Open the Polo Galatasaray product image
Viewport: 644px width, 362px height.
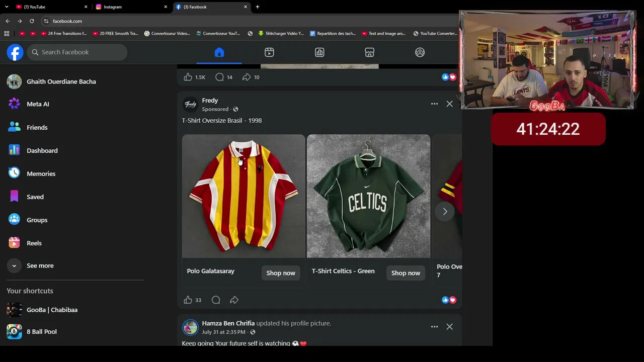point(244,196)
